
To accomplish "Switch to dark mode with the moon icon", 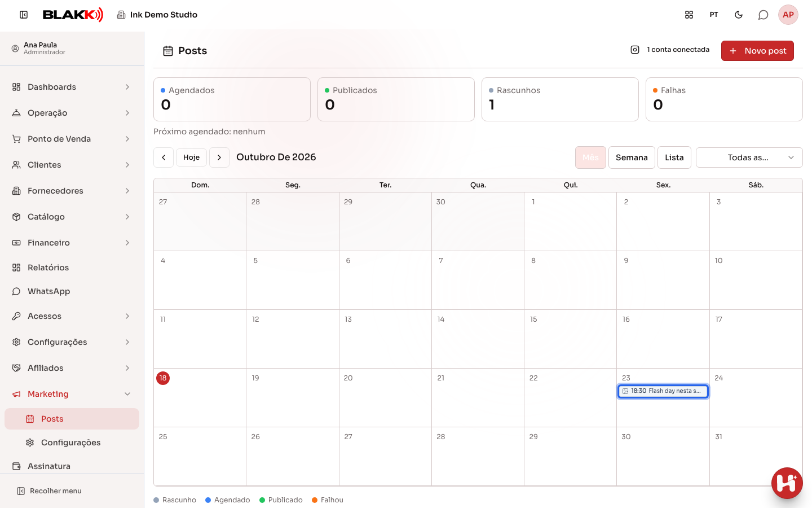I will (739, 15).
